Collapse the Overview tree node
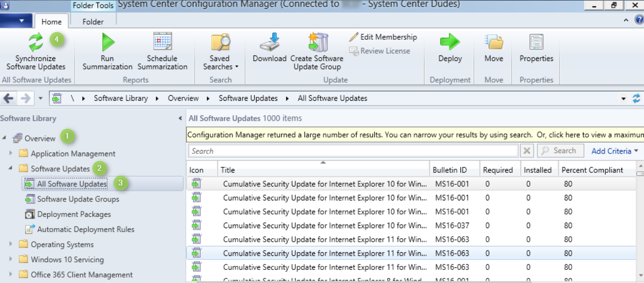644x283 pixels. [5, 138]
